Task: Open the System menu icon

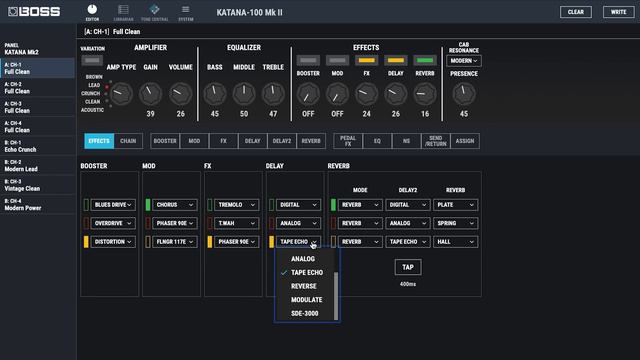Action: point(186,12)
